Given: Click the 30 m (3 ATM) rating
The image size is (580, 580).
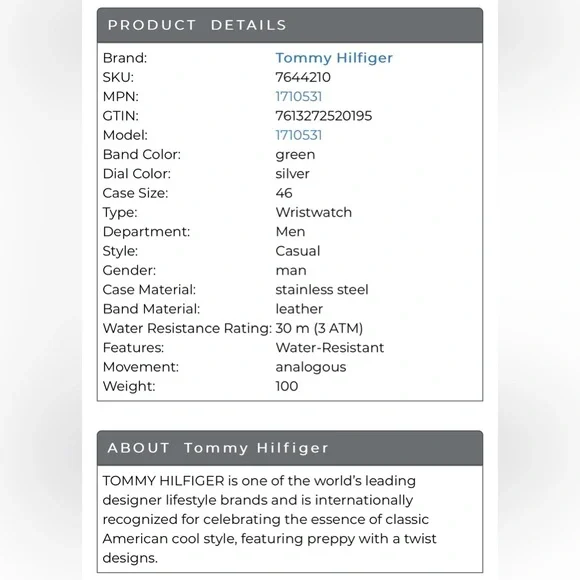Looking at the screenshot, I should [319, 328].
